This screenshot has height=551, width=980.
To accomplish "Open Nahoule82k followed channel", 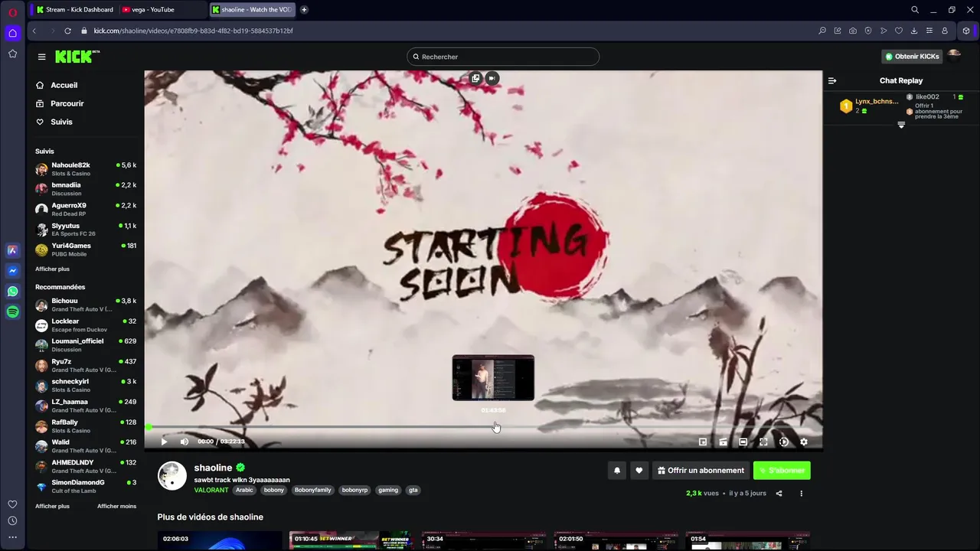I will (86, 169).
